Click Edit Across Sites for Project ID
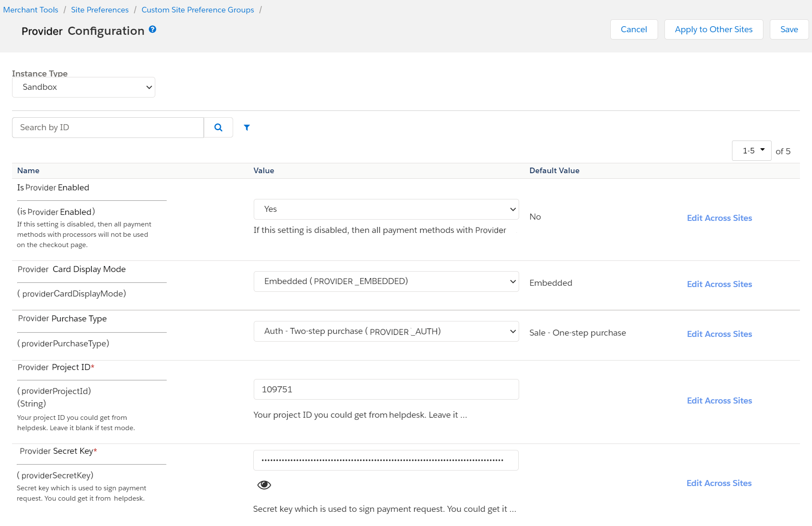Viewport: 812px width, 526px height. coord(719,401)
